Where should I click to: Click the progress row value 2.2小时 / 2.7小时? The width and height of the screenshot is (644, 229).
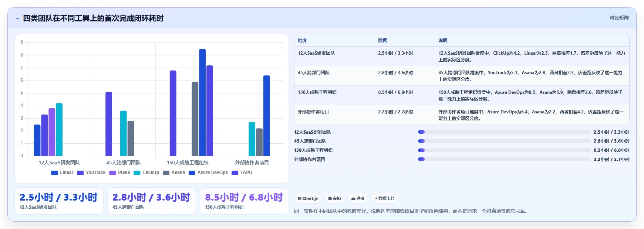[x=611, y=160]
